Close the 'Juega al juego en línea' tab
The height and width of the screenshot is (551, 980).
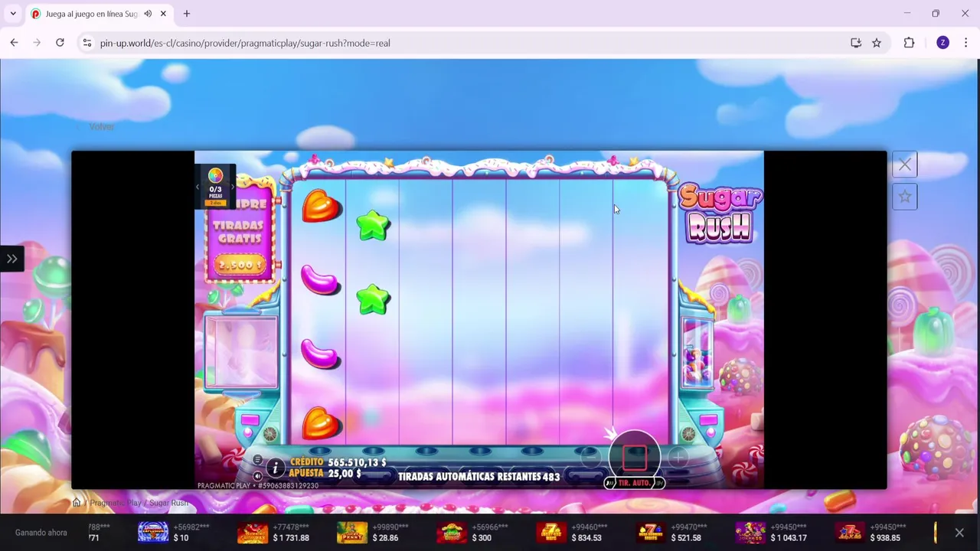click(x=163, y=14)
